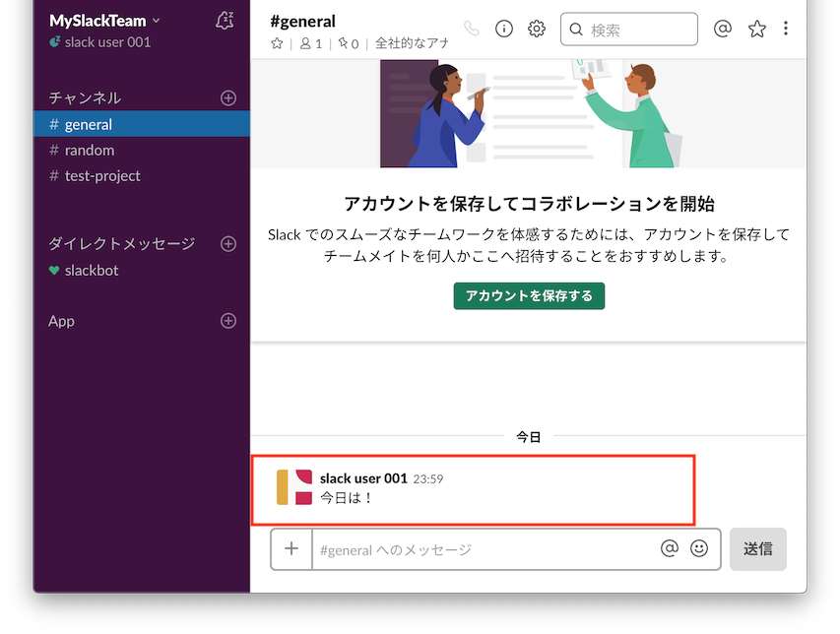
Task: Open the チャンネル section header
Action: click(x=85, y=98)
